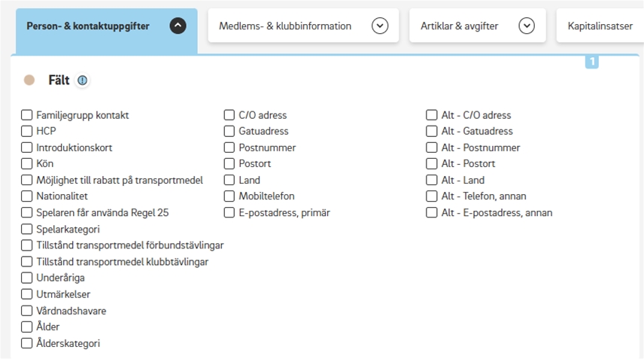
Task: Toggle the Alt - Gatuadress checkbox
Action: point(432,131)
